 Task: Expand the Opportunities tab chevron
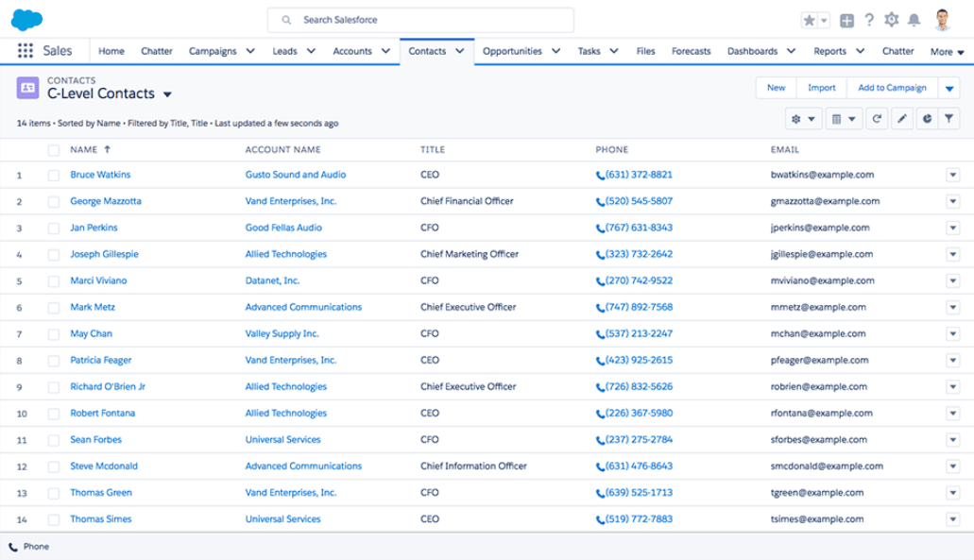coord(555,51)
